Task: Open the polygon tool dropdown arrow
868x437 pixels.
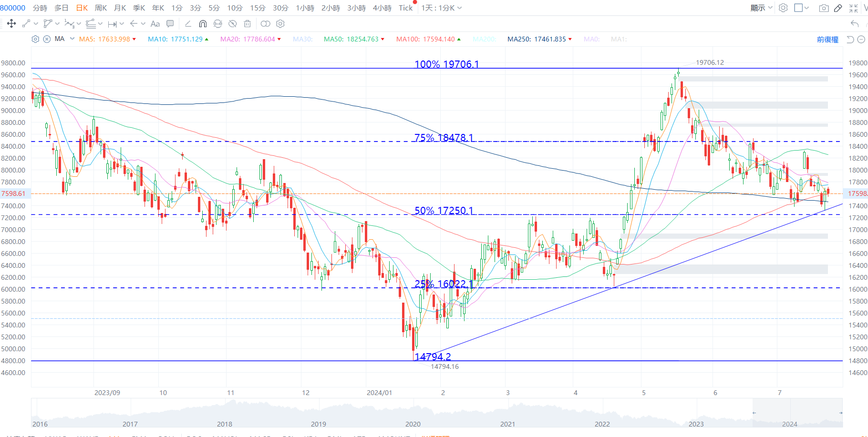Action: point(57,23)
